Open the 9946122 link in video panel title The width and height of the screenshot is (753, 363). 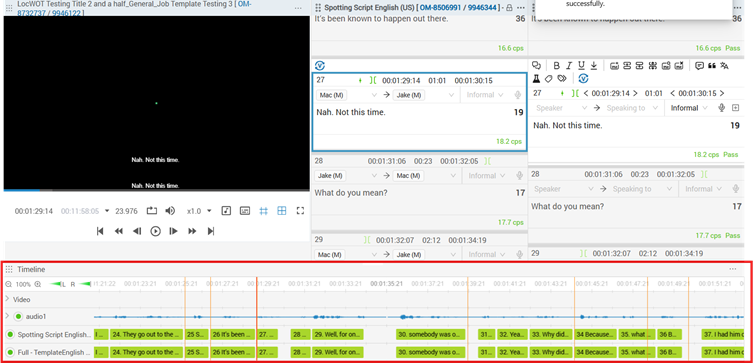pyautogui.click(x=68, y=13)
